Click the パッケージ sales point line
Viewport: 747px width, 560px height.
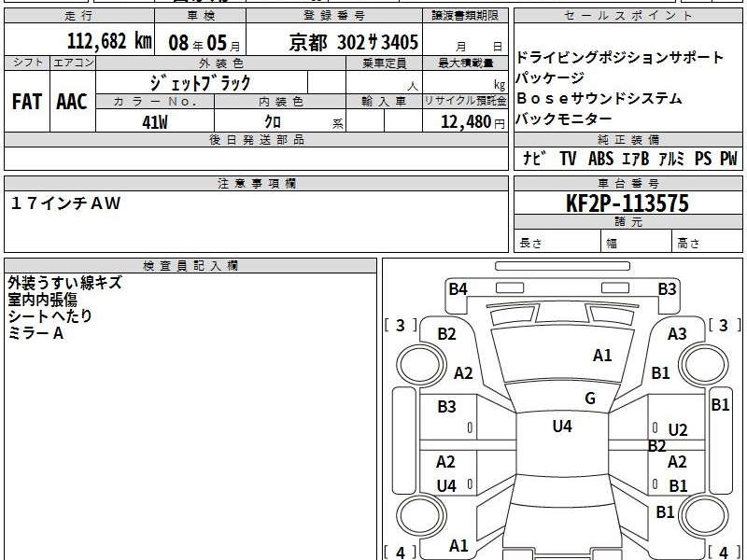click(x=549, y=77)
